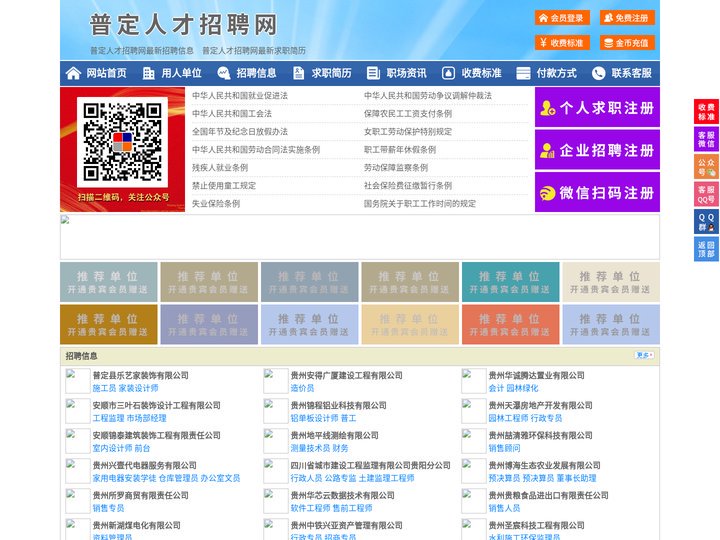Click the 测量技术员 job link
Image resolution: width=720 pixels, height=540 pixels.
(310, 448)
